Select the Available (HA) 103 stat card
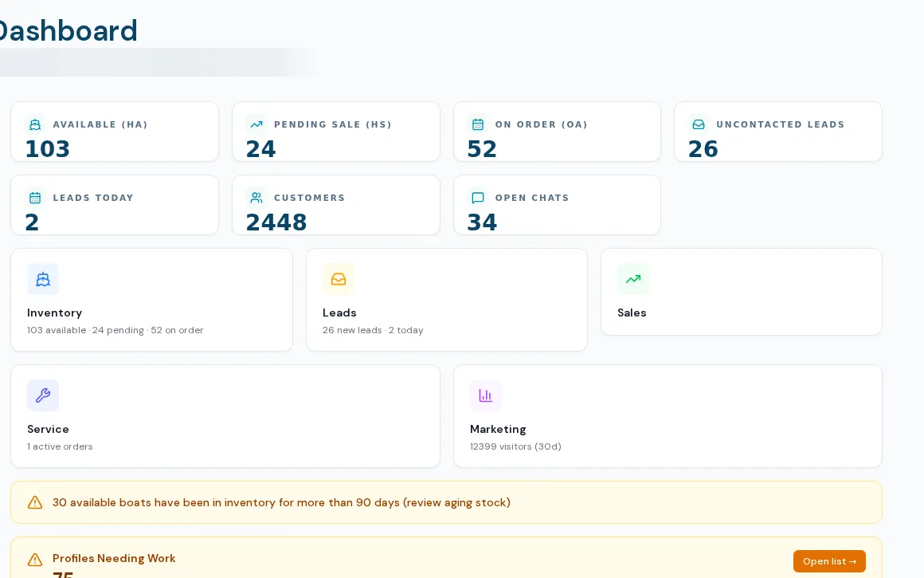The image size is (924, 578). click(x=115, y=132)
